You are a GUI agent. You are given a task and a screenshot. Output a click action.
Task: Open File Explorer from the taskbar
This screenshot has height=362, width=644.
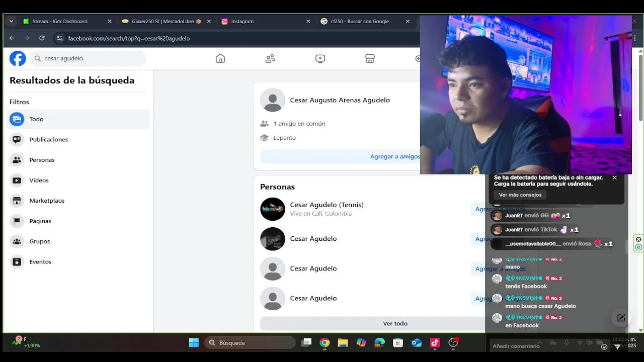(x=343, y=343)
